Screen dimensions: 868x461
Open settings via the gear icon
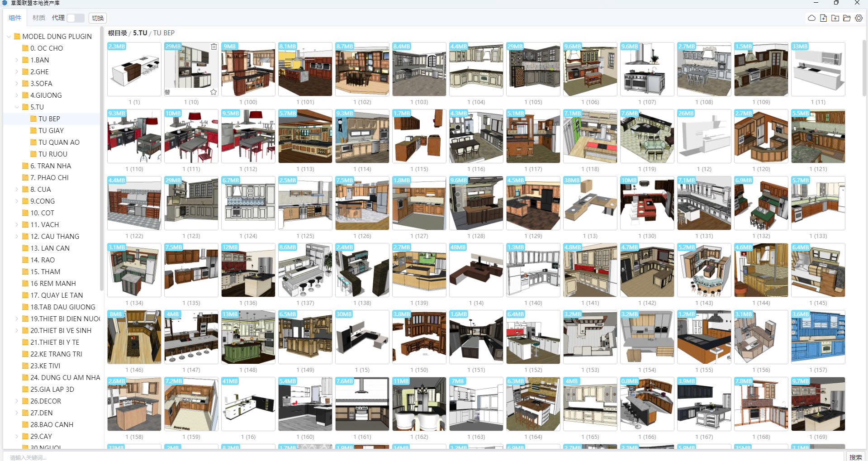click(859, 18)
